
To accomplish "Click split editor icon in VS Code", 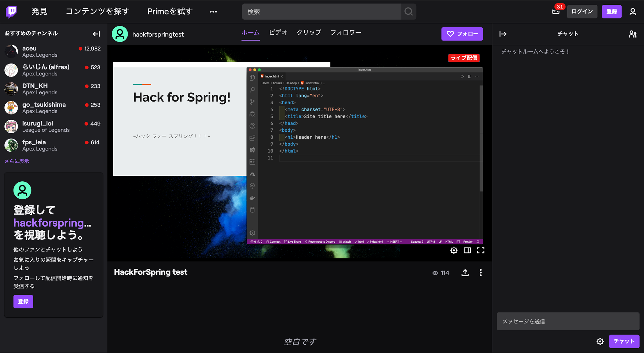I will point(469,76).
